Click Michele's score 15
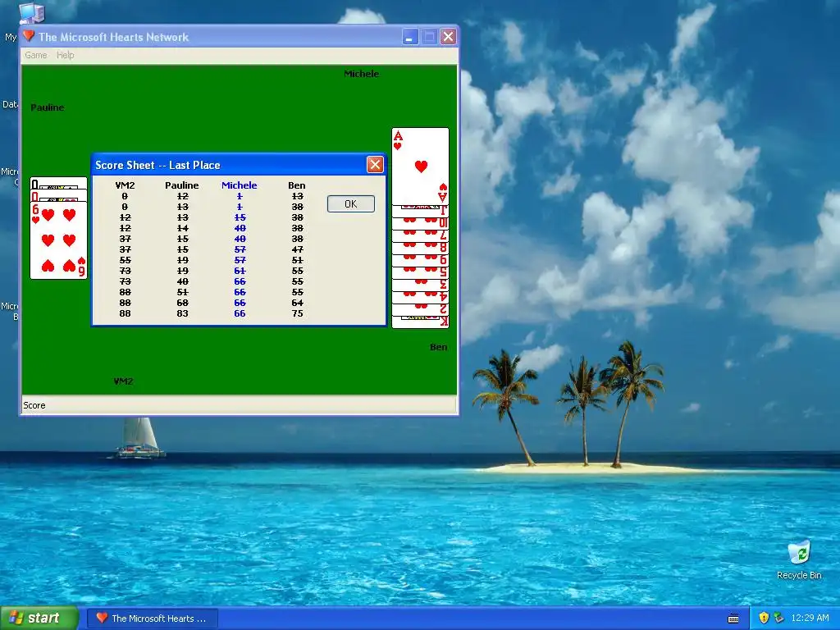 click(x=240, y=217)
